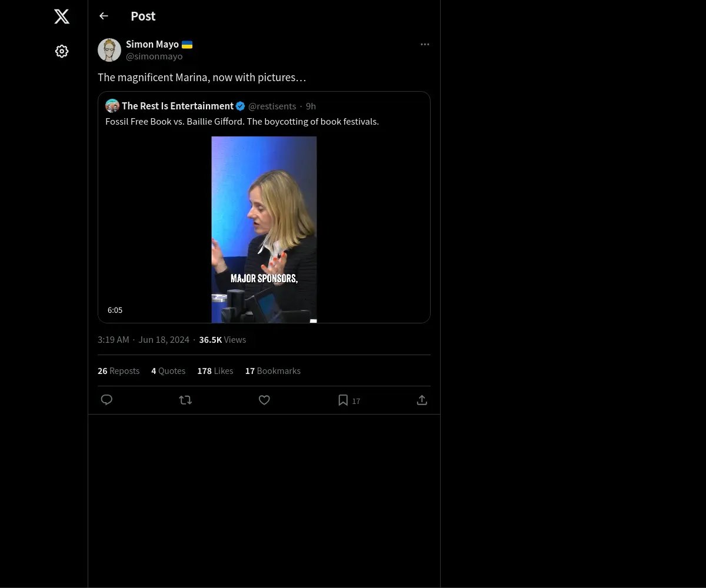Open the @restisents handle
This screenshot has width=706, height=588.
pyautogui.click(x=272, y=106)
